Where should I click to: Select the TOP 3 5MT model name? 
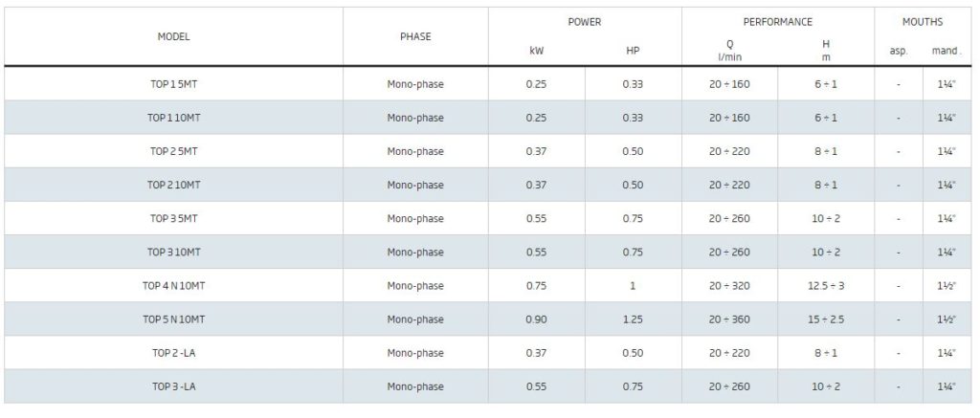pos(173,219)
